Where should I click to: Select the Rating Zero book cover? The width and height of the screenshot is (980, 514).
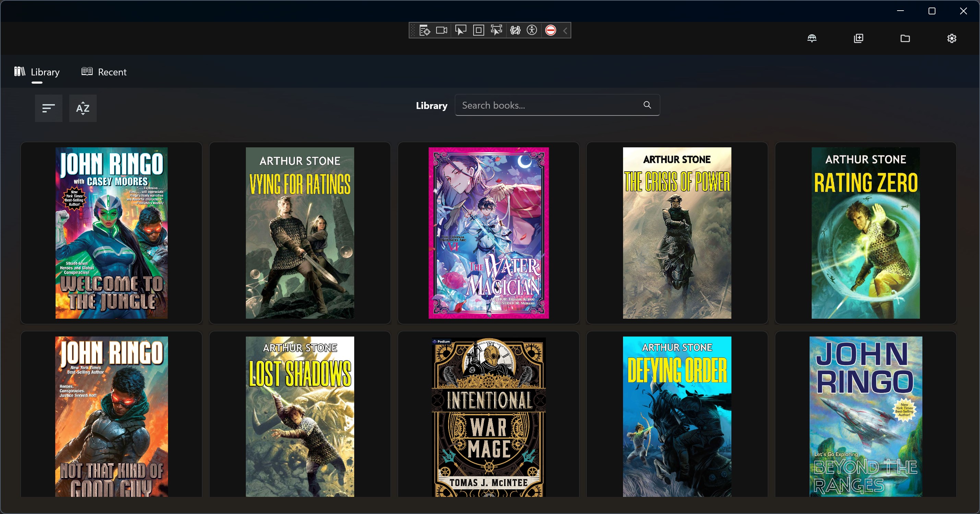pyautogui.click(x=866, y=233)
